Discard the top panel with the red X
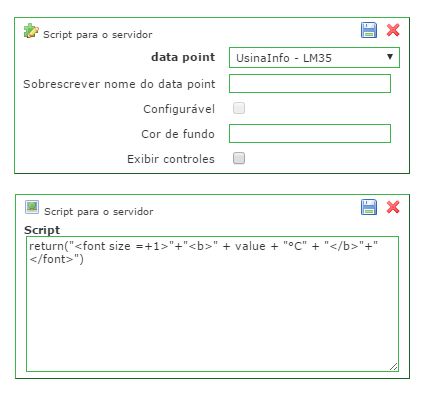 tap(393, 30)
